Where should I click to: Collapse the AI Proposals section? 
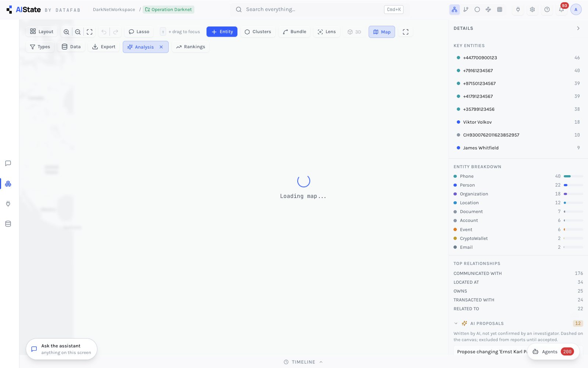(x=456, y=323)
